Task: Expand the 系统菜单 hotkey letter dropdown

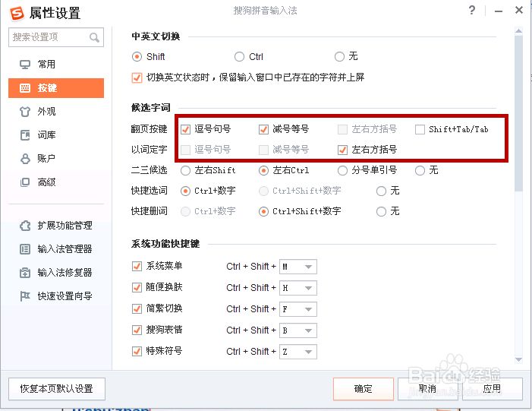Action: [308, 267]
